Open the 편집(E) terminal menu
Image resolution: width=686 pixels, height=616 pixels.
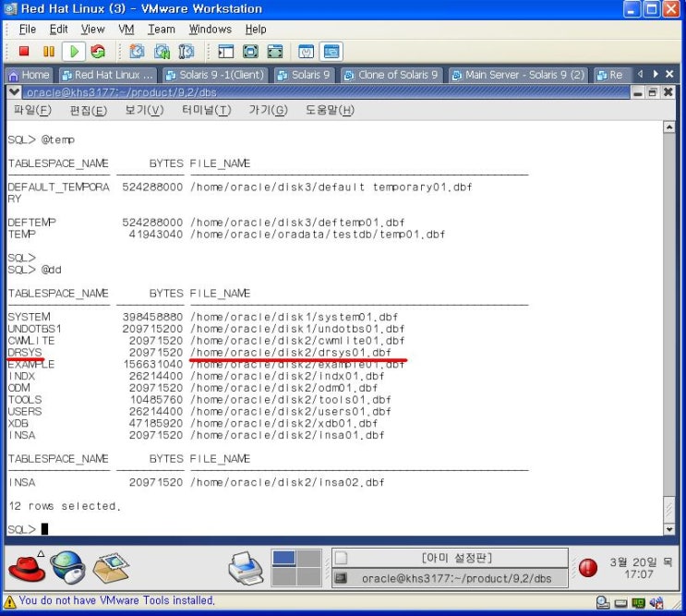click(88, 110)
